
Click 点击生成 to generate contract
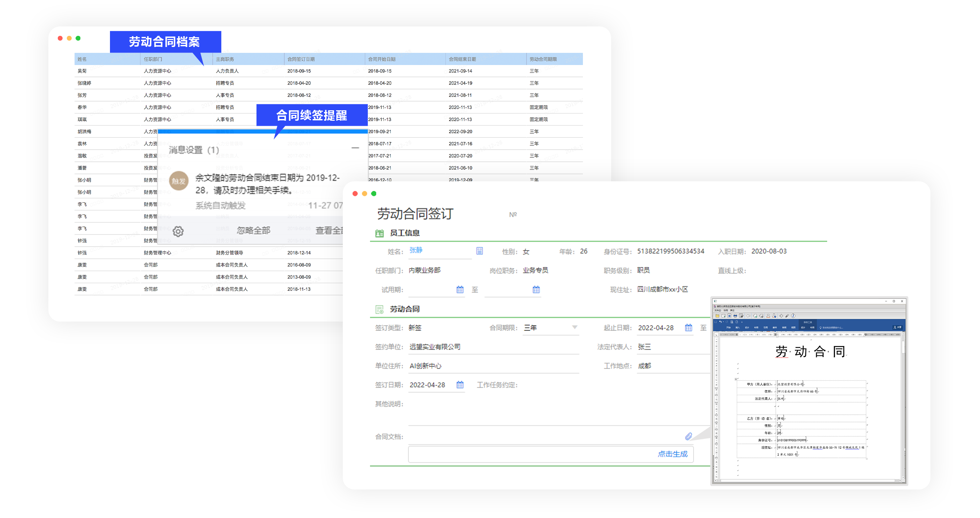click(673, 454)
